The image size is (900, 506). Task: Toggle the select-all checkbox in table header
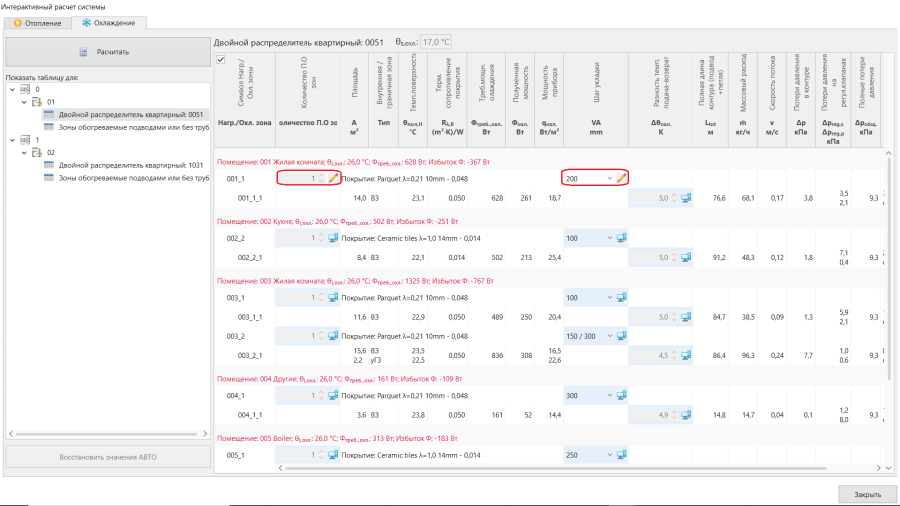(x=221, y=60)
